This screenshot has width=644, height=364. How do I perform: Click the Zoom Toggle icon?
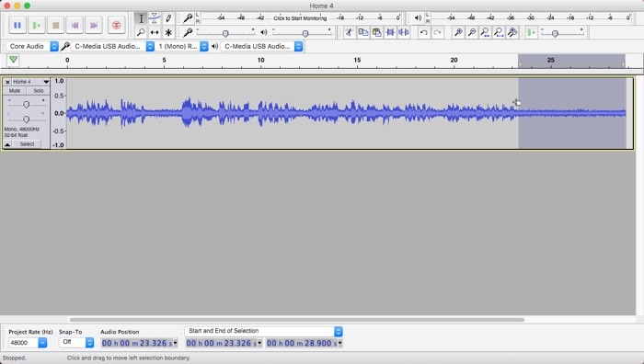click(512, 32)
